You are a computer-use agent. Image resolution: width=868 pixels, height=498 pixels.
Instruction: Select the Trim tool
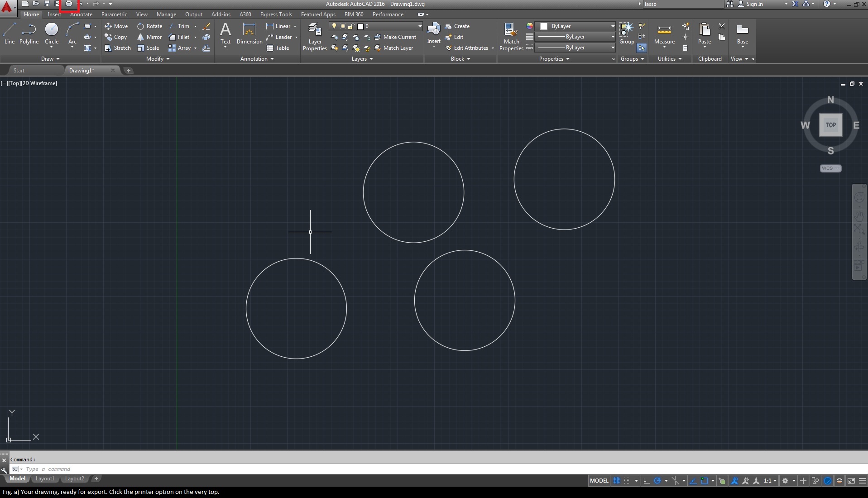click(x=181, y=26)
